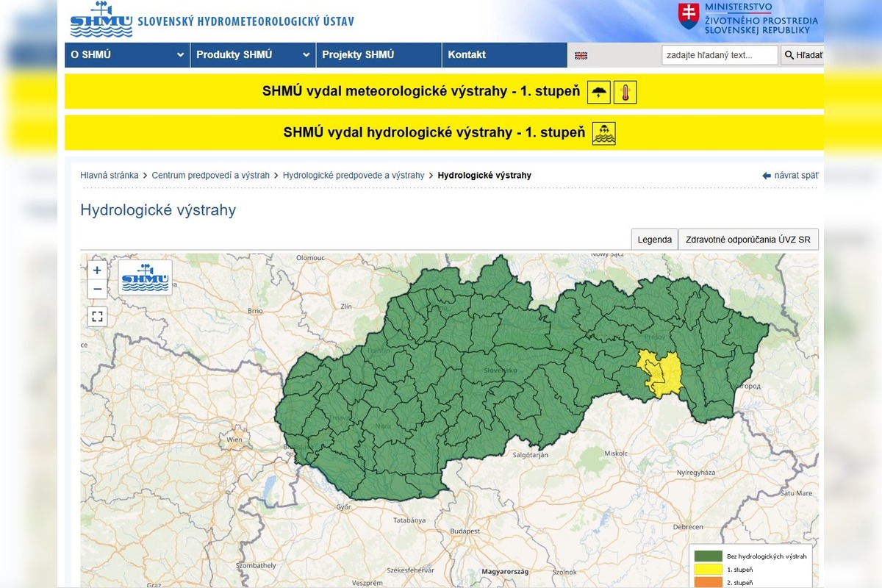This screenshot has width=882, height=588.
Task: Click the SHMÚ logo in the header
Action: pyautogui.click(x=99, y=21)
